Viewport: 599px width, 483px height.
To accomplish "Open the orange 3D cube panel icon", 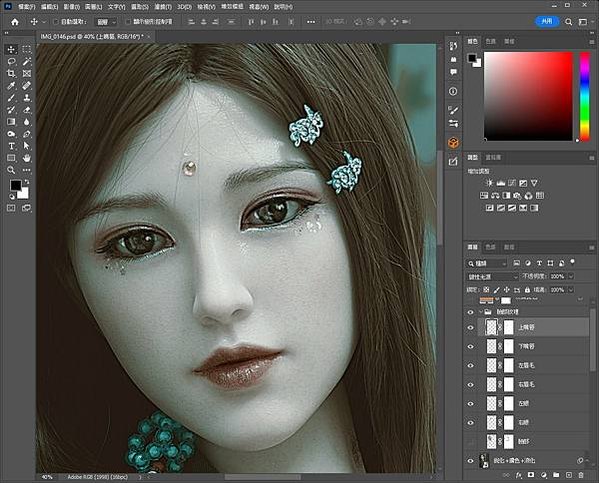I will click(453, 143).
